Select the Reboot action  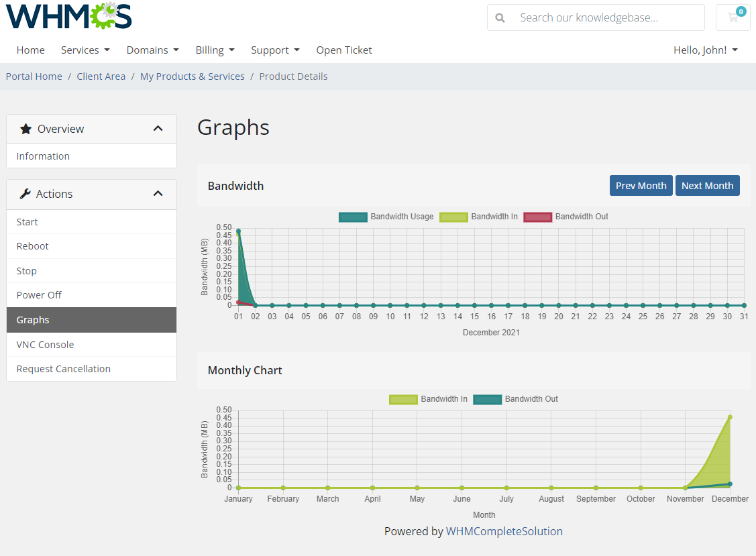coord(92,246)
